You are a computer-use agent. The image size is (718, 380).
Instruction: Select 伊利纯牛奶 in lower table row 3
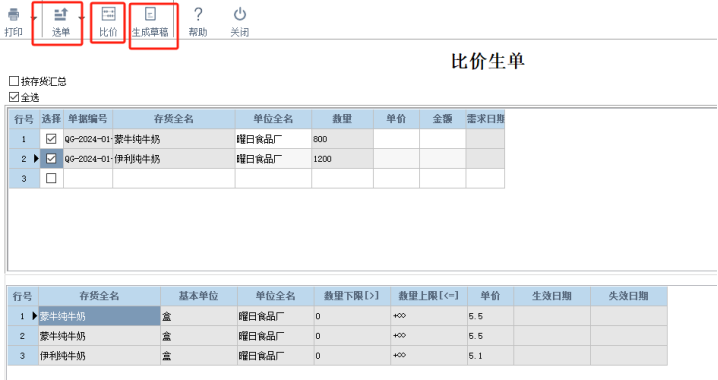(99, 355)
